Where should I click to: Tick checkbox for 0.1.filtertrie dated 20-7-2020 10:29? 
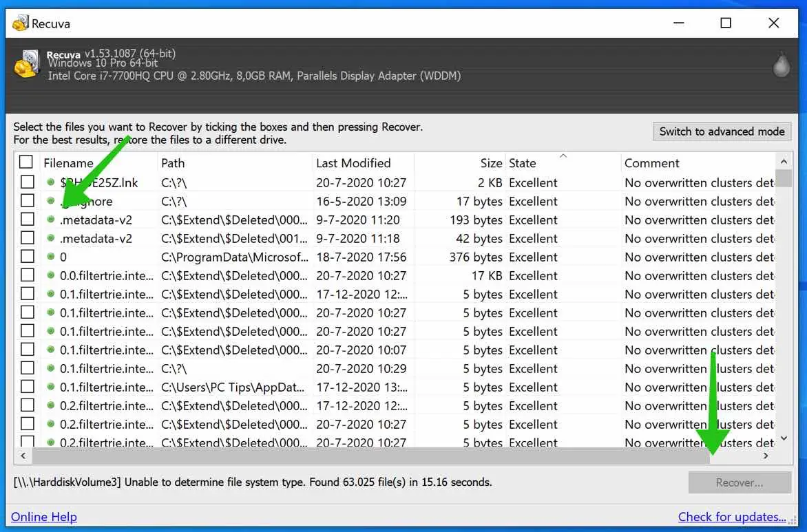point(28,368)
